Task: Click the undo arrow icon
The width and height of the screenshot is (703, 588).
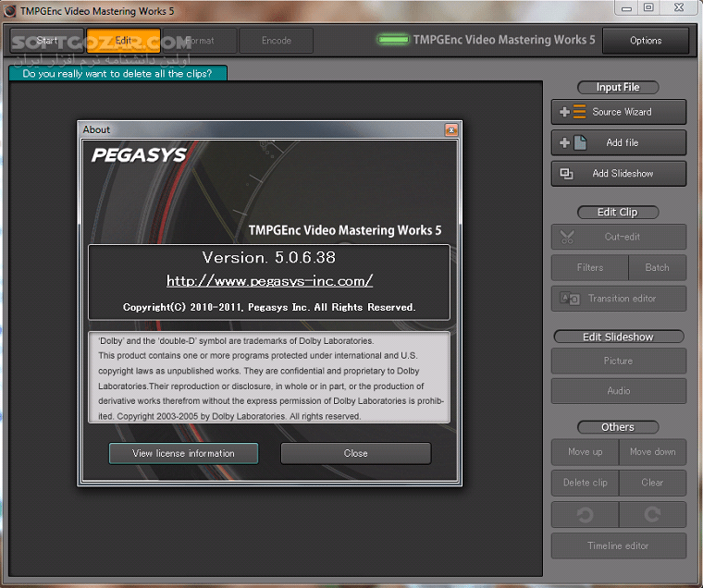Action: tap(586, 514)
